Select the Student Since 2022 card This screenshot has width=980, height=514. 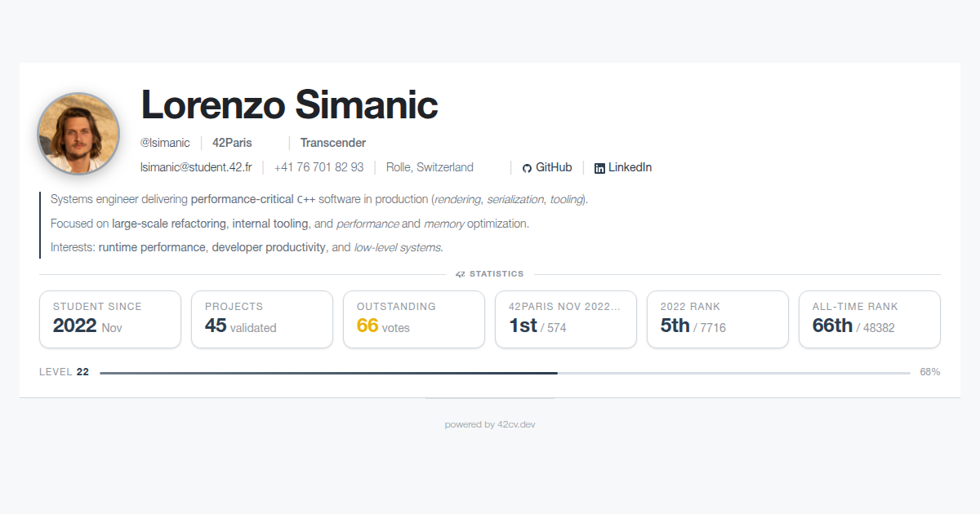[x=110, y=319]
